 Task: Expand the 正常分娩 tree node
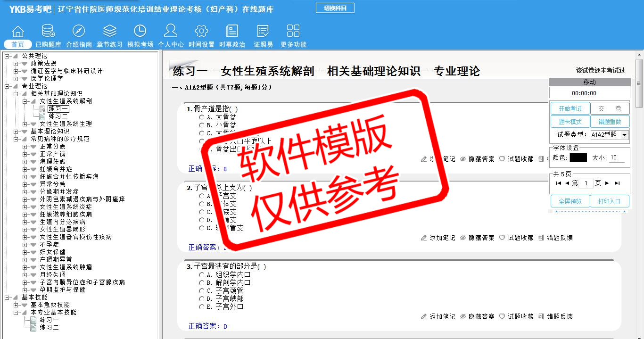[x=25, y=147]
